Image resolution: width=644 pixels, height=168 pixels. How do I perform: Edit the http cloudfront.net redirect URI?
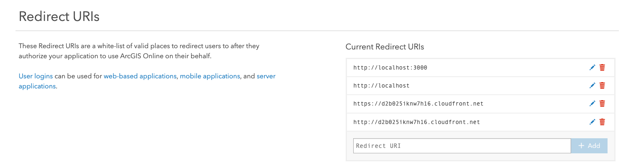(x=592, y=122)
